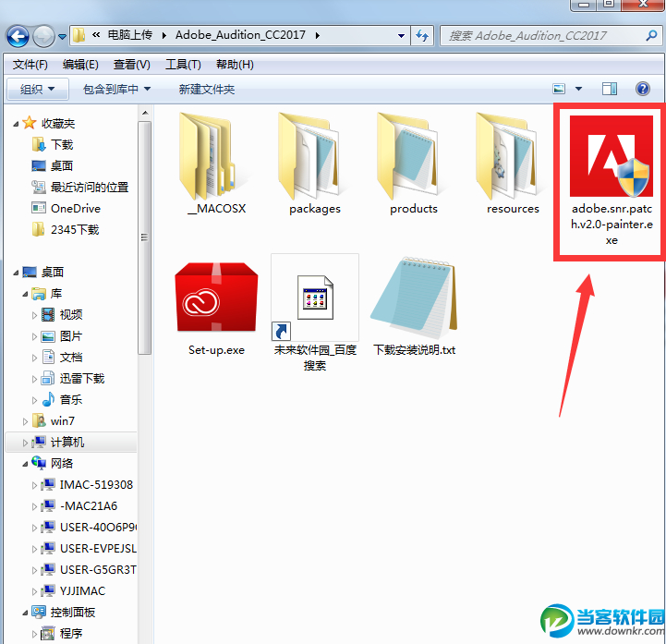Open the 帮助(H) menu

click(235, 65)
